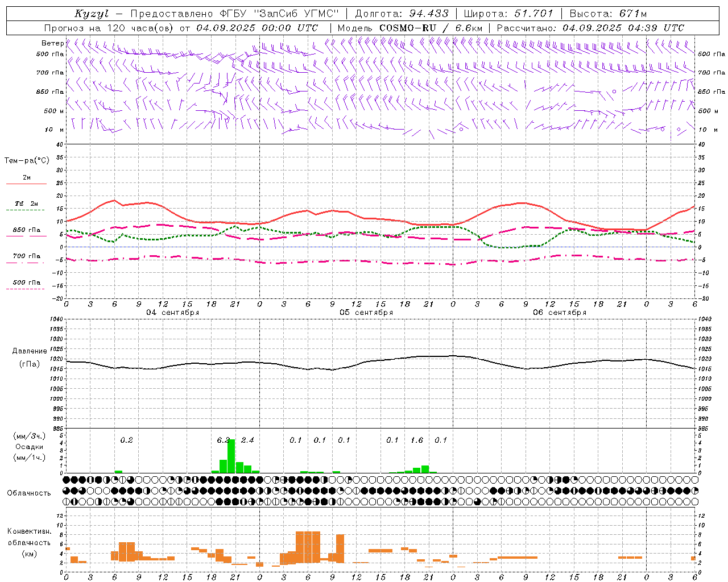
Task: Click the "Прогноз на 120 часа(ов)" text
Action: pos(109,28)
